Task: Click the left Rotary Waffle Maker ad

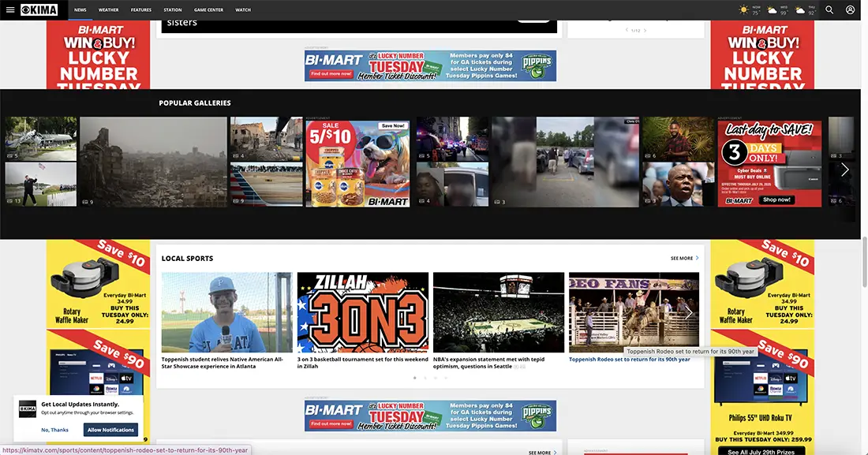Action: click(x=98, y=285)
